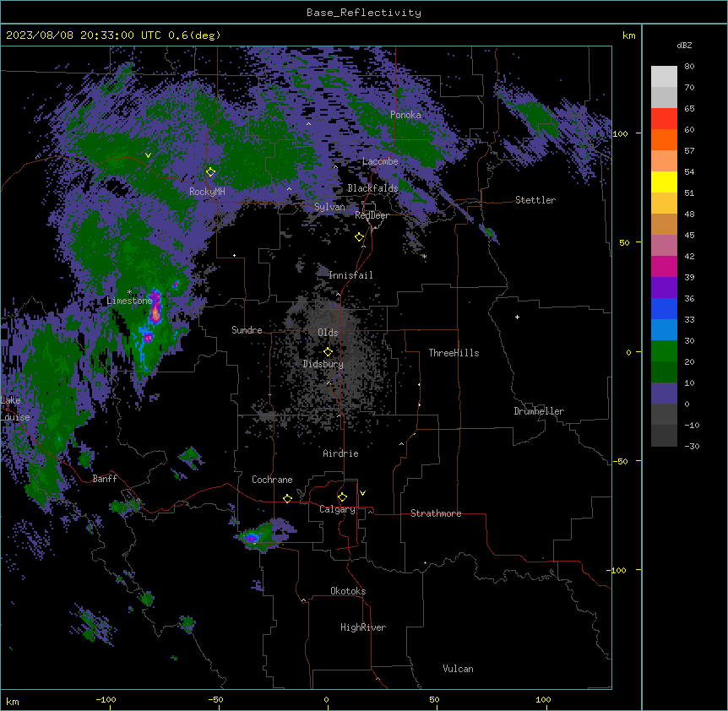Click the 65 value in the dBZ legend
The width and height of the screenshot is (728, 711).
689,109
